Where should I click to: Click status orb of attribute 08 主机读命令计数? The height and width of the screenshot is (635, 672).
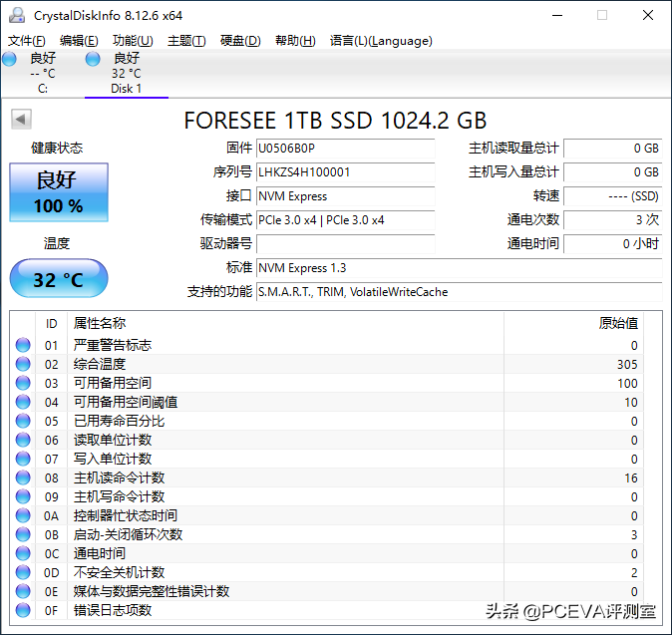(x=23, y=477)
